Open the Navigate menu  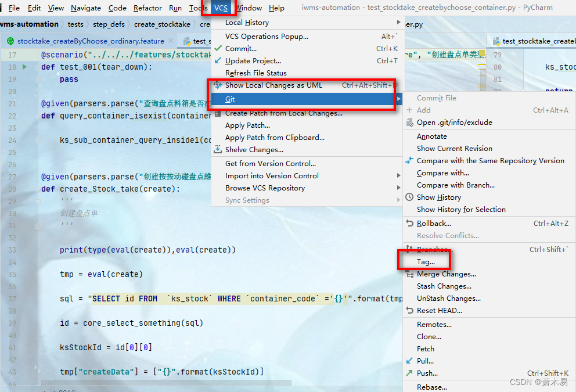(x=86, y=8)
